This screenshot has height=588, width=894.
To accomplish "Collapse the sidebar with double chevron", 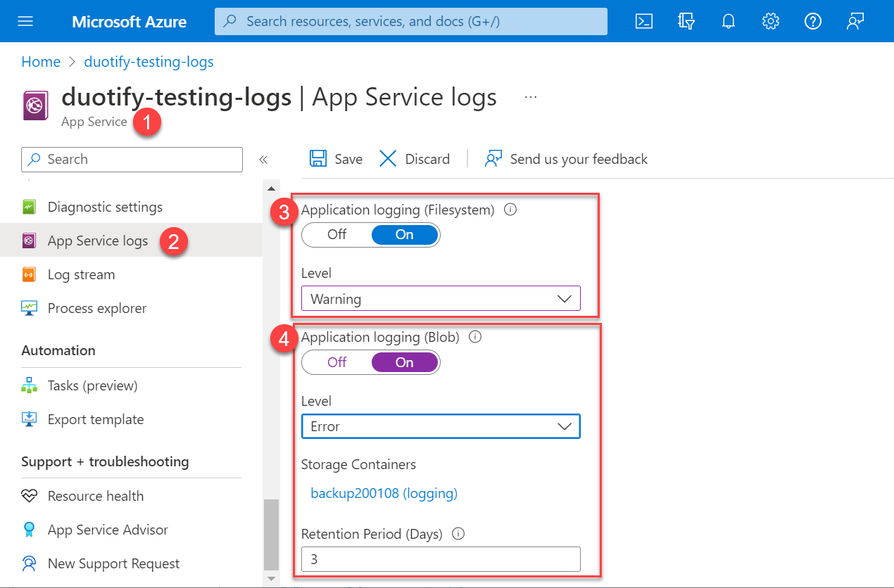I will click(263, 160).
